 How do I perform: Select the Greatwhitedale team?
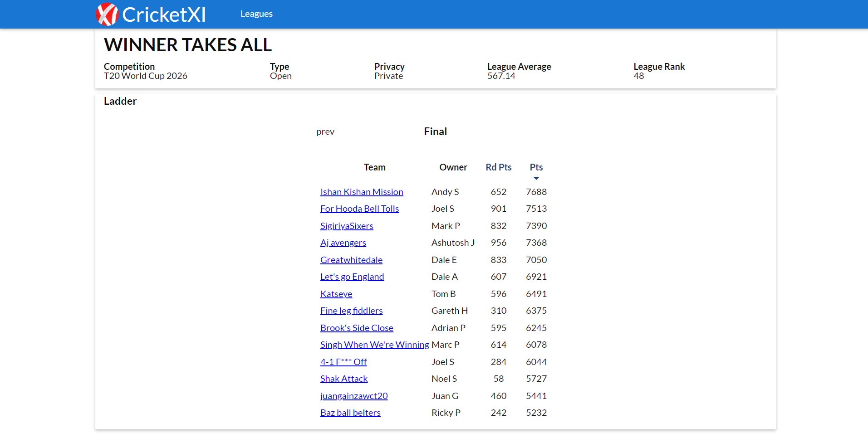tap(351, 260)
